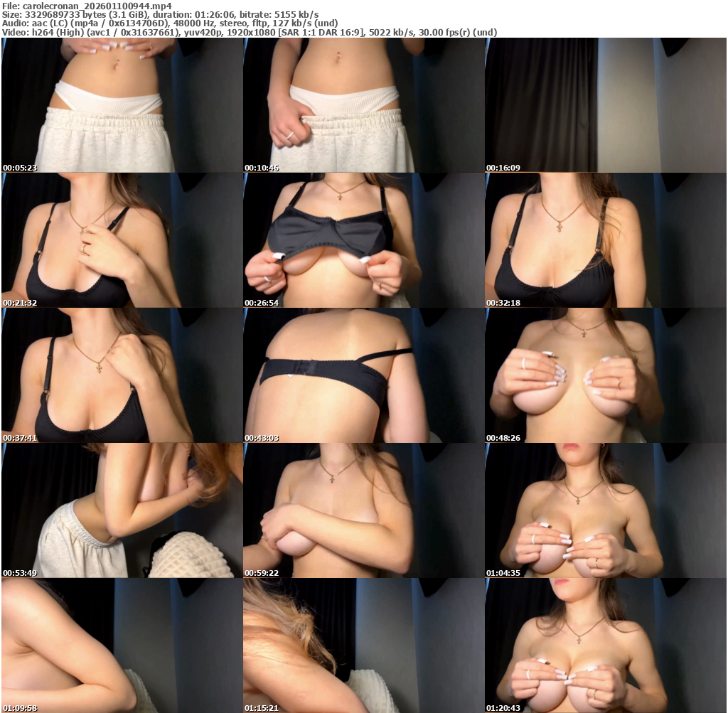728x713 pixels.
Task: Click the File name line in header
Action: click(x=87, y=6)
